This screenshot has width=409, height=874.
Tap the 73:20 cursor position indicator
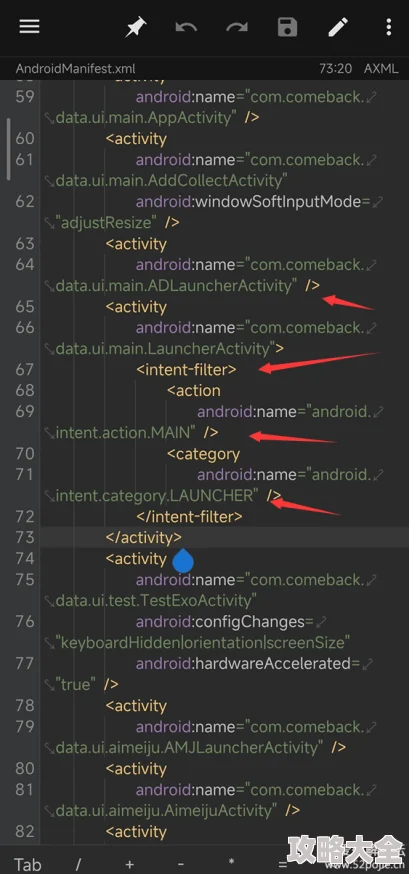pyautogui.click(x=335, y=69)
